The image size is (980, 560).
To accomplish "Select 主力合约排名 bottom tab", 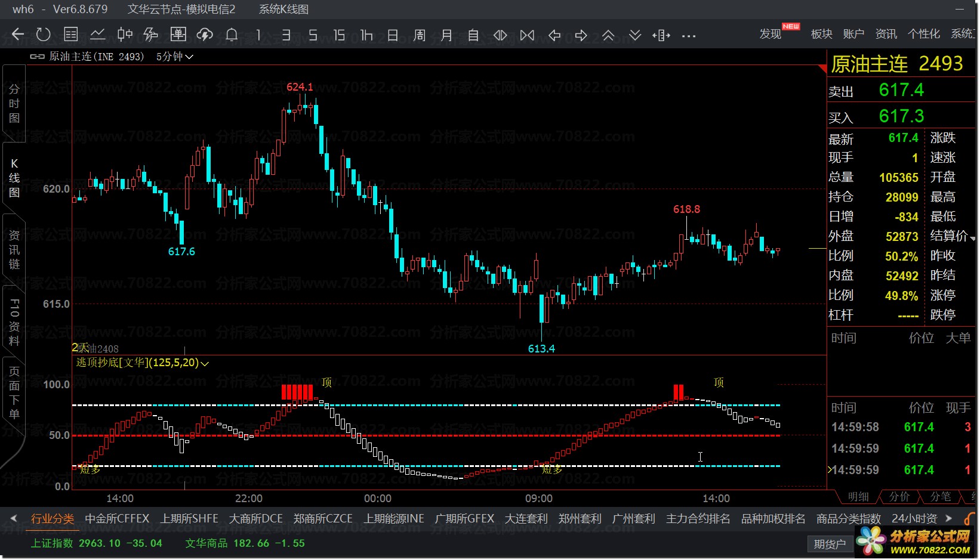I will point(698,519).
